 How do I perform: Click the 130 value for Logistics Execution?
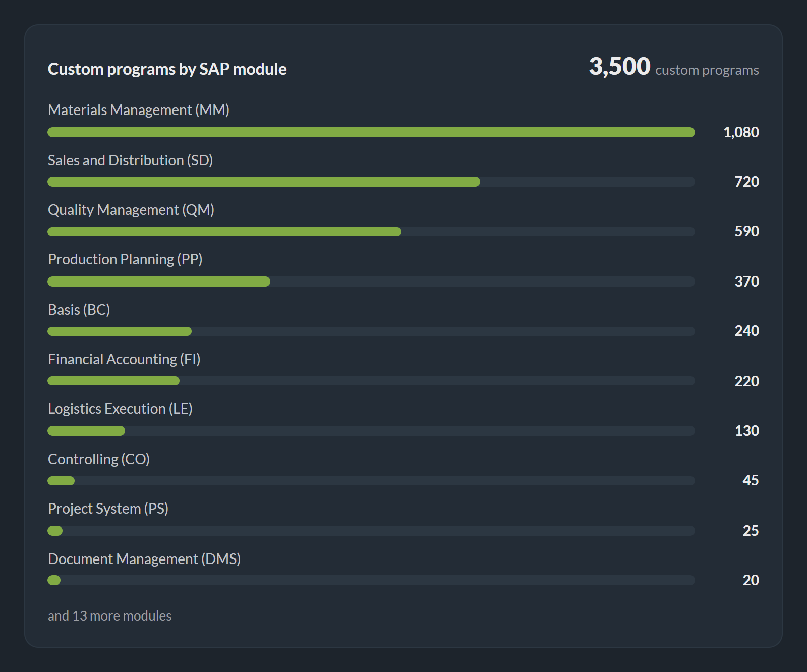[x=747, y=431]
